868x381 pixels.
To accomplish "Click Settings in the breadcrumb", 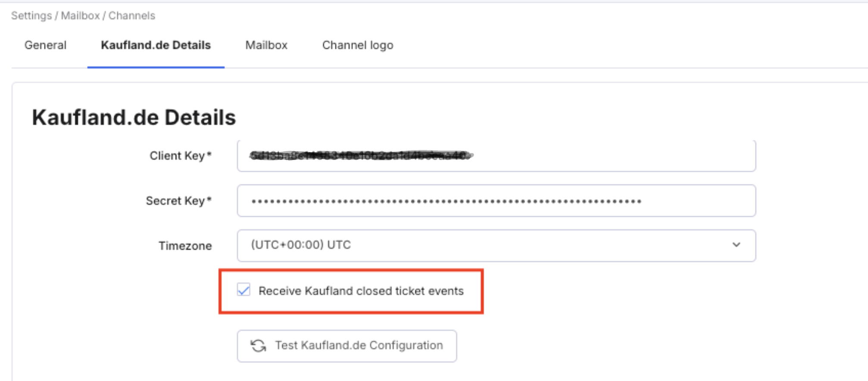I will click(x=31, y=16).
